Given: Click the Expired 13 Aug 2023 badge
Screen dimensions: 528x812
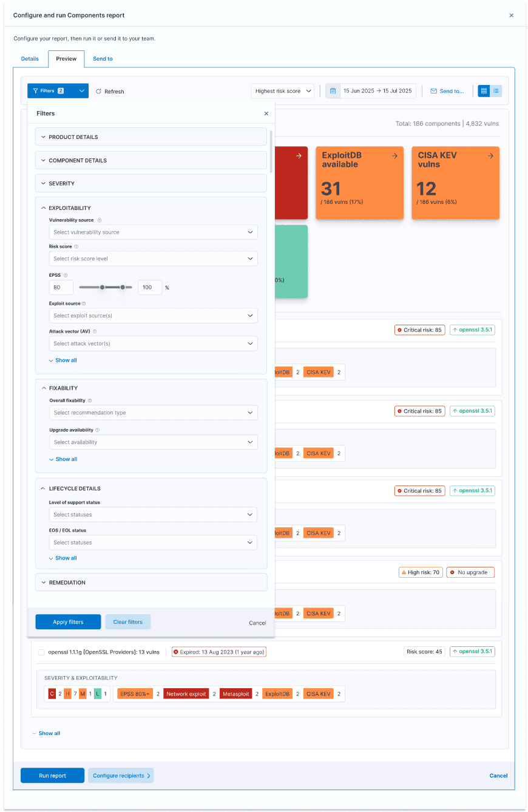Looking at the screenshot, I should click(218, 652).
